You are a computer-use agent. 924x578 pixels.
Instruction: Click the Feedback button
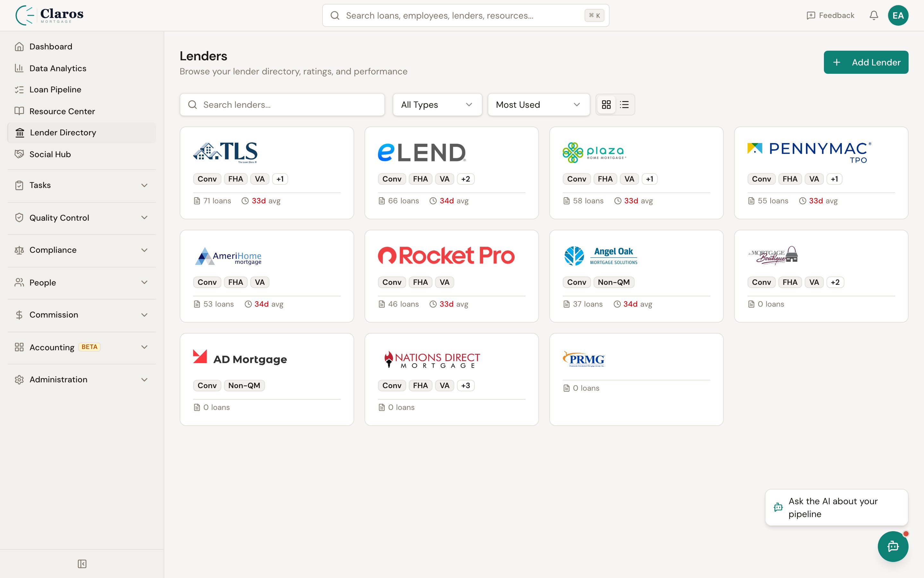coord(830,15)
